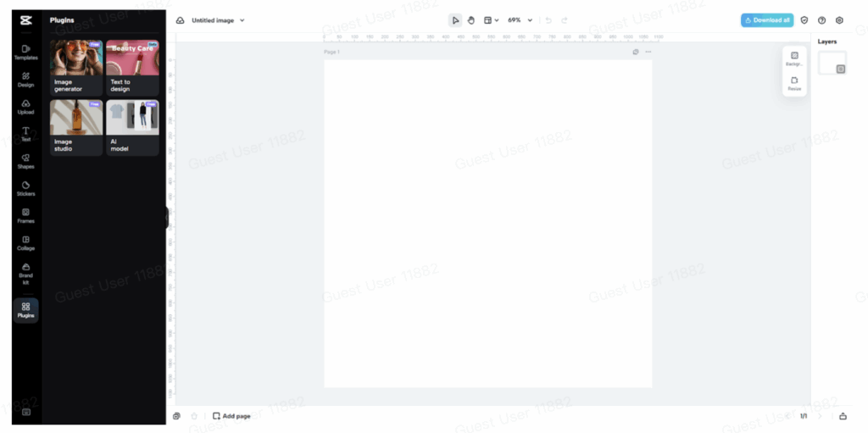Expand the layout view dropdown
The image size is (868, 433).
[492, 20]
